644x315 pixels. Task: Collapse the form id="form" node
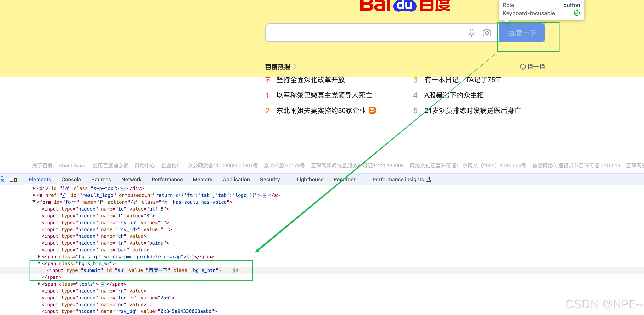point(34,202)
